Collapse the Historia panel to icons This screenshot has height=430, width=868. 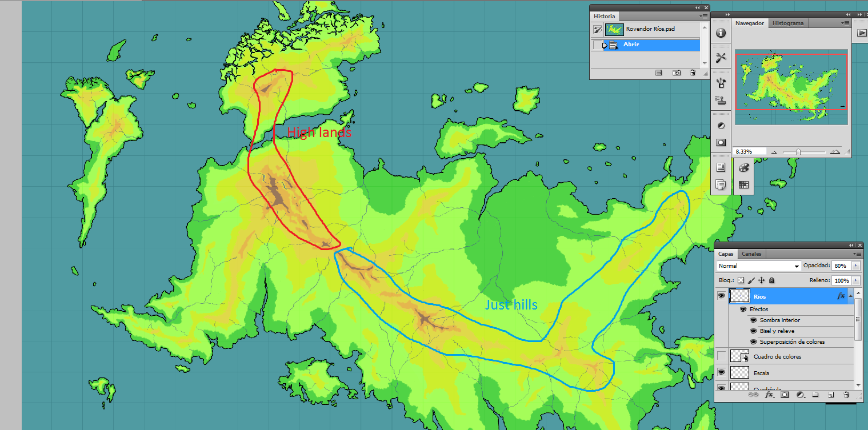pos(698,7)
